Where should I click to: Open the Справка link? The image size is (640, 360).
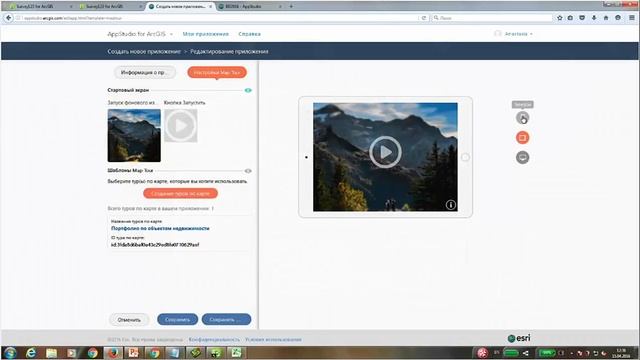click(249, 34)
